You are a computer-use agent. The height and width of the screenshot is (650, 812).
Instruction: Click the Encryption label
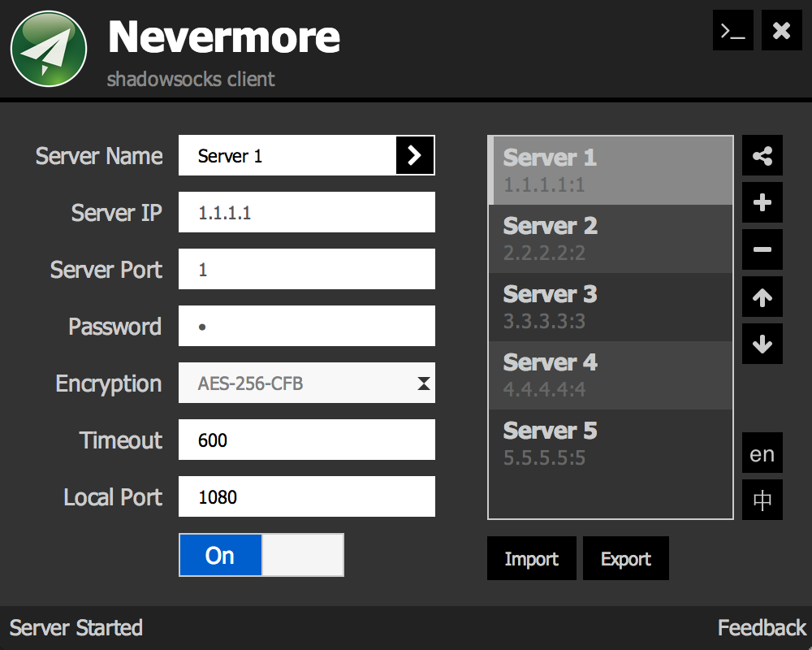(109, 384)
